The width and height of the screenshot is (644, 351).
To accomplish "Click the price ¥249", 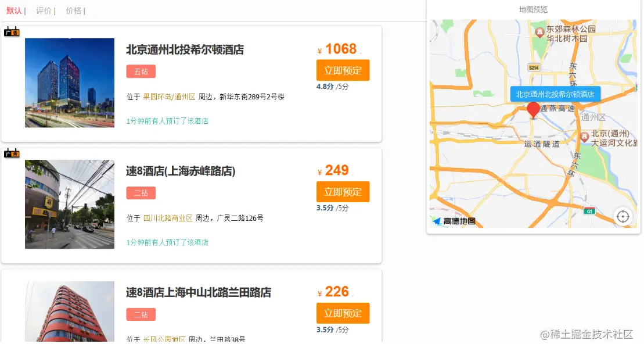I will click(333, 170).
